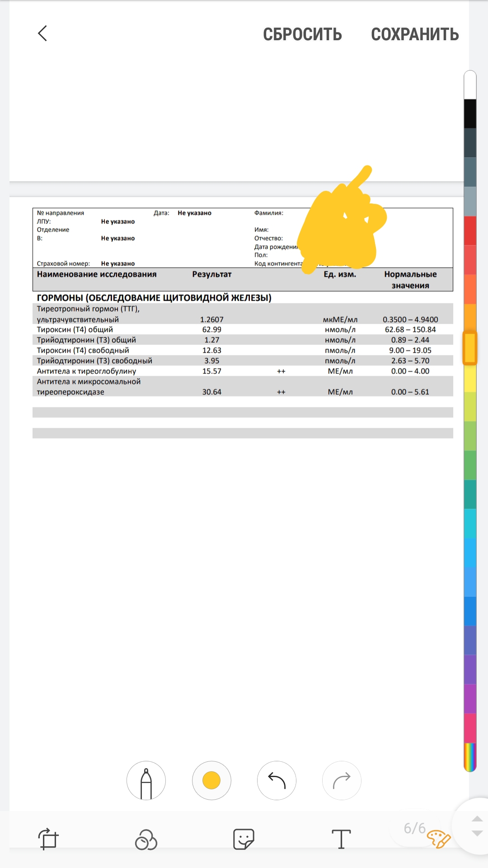
Task: Open the filters overlapping circles tool
Action: (146, 840)
